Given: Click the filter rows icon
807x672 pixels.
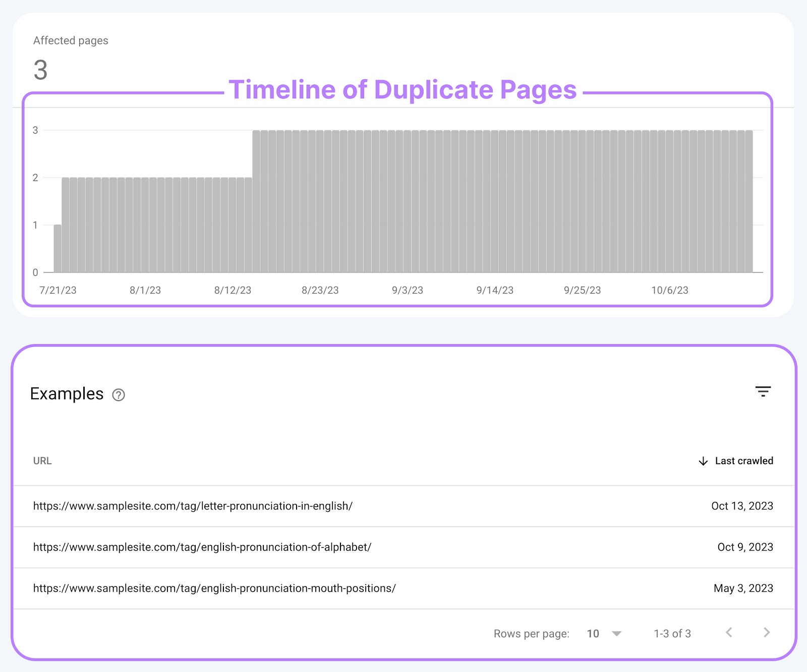Looking at the screenshot, I should pyautogui.click(x=763, y=391).
